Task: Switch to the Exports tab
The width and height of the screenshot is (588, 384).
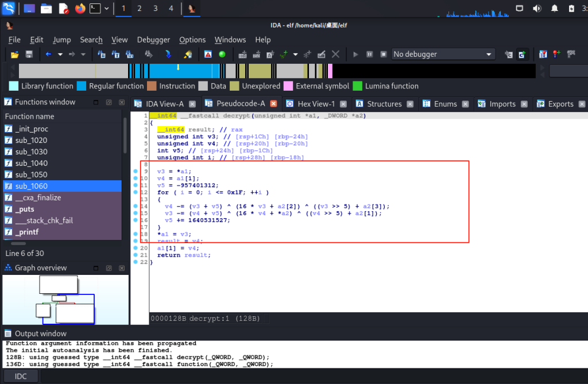Action: click(560, 104)
